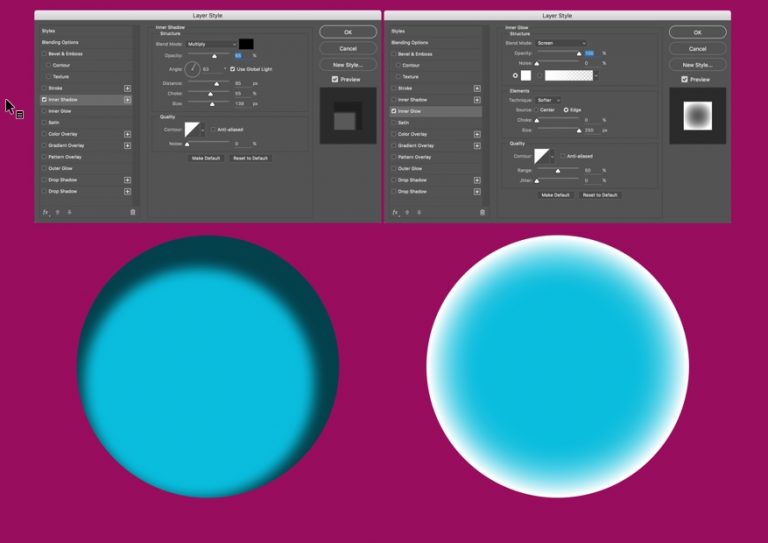Uncheck Inner Glow effect in the right dialog
This screenshot has height=543, width=768.
click(x=394, y=111)
